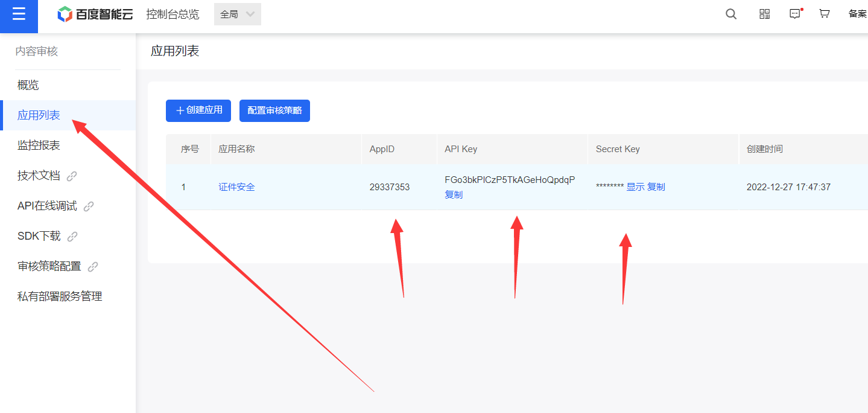Viewport: 868px width, 413px height.
Task: Click the API Key value FGo3bkPlCzP5TkAGeHoQpdqP
Action: coord(510,180)
